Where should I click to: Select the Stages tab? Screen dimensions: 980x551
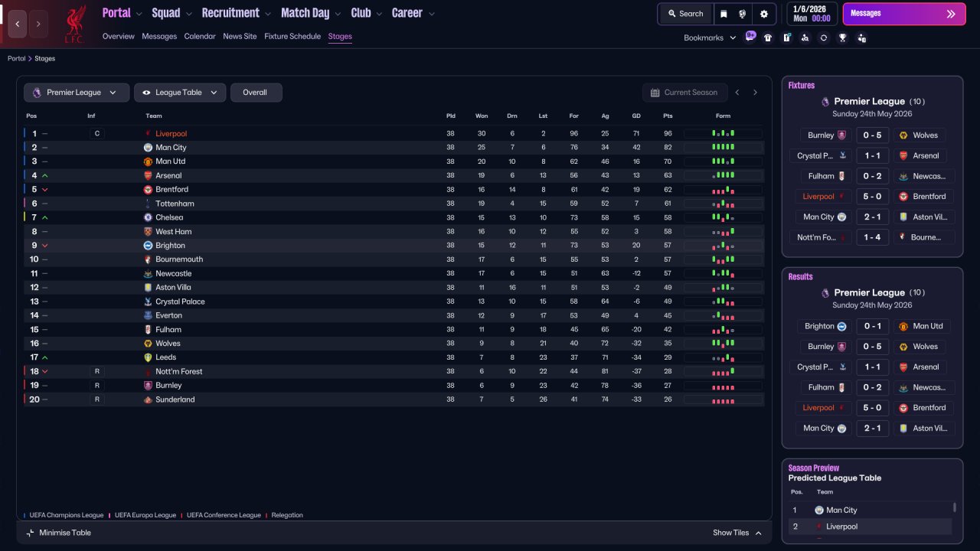(340, 36)
